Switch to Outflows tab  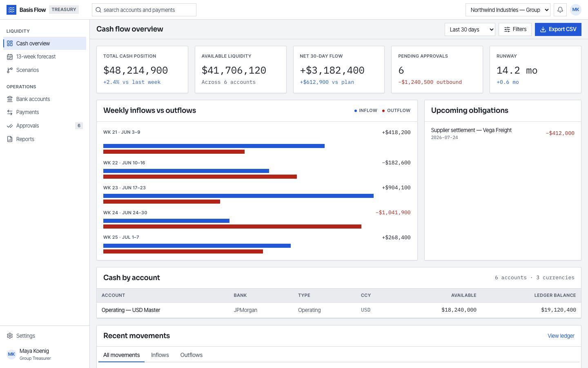(x=192, y=355)
